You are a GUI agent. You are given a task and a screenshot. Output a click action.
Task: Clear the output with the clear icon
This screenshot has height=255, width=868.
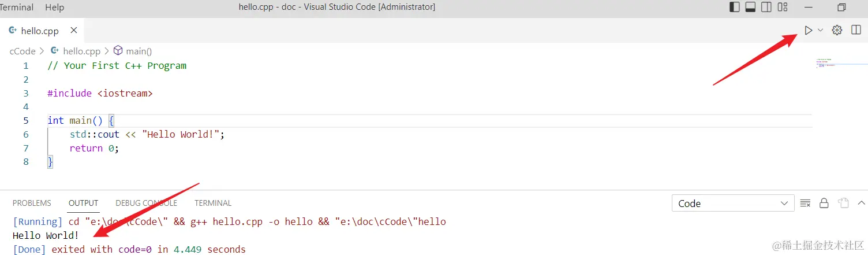(805, 203)
